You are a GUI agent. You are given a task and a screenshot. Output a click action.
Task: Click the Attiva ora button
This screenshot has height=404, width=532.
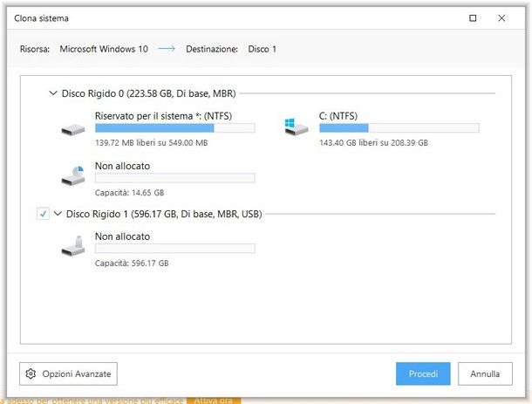pyautogui.click(x=214, y=401)
